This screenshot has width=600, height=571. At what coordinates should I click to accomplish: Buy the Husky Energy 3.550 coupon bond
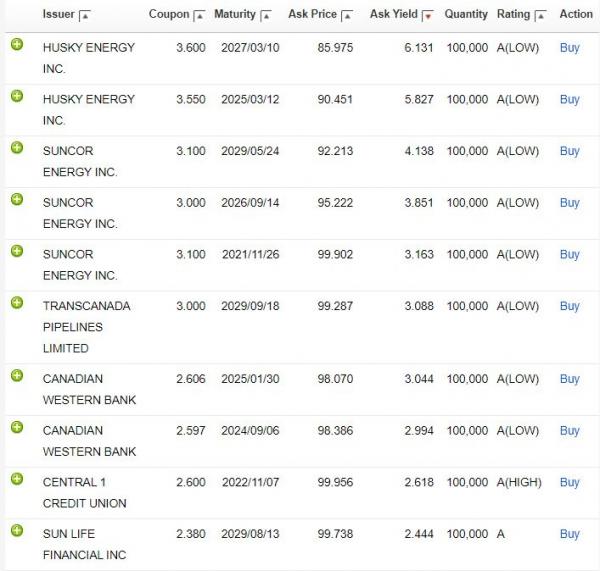[569, 100]
